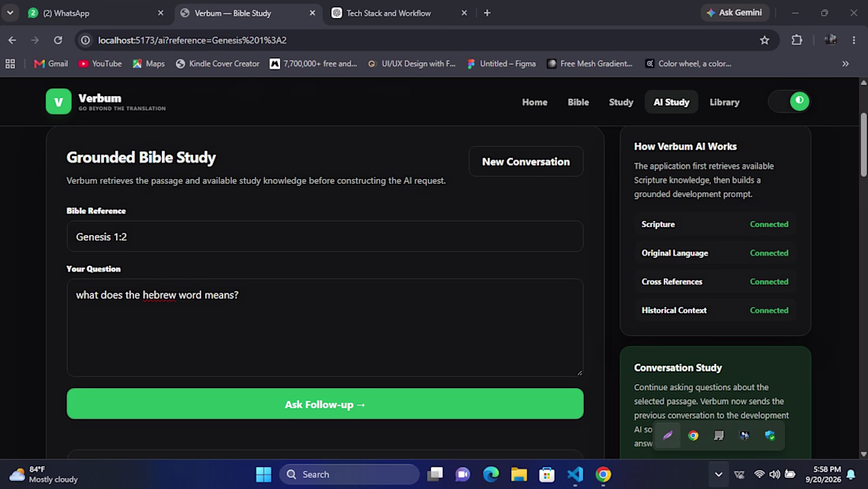868x489 pixels.
Task: Open Visual Studio Code from the taskbar
Action: [574, 474]
